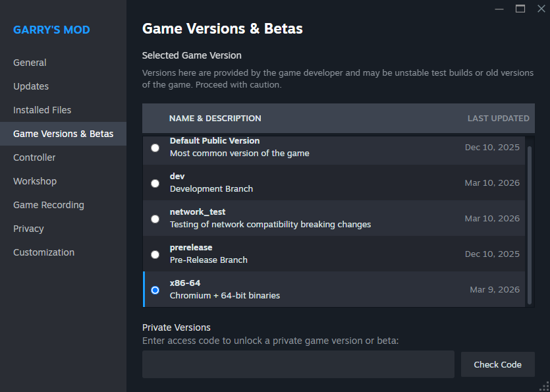The height and width of the screenshot is (392, 550).
Task: Open Installed Files in sidebar
Action: [42, 110]
